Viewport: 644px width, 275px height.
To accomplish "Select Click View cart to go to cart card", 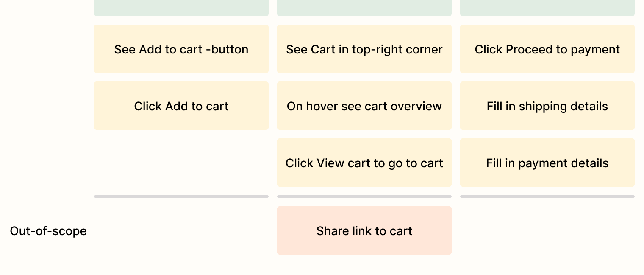I will (x=364, y=163).
